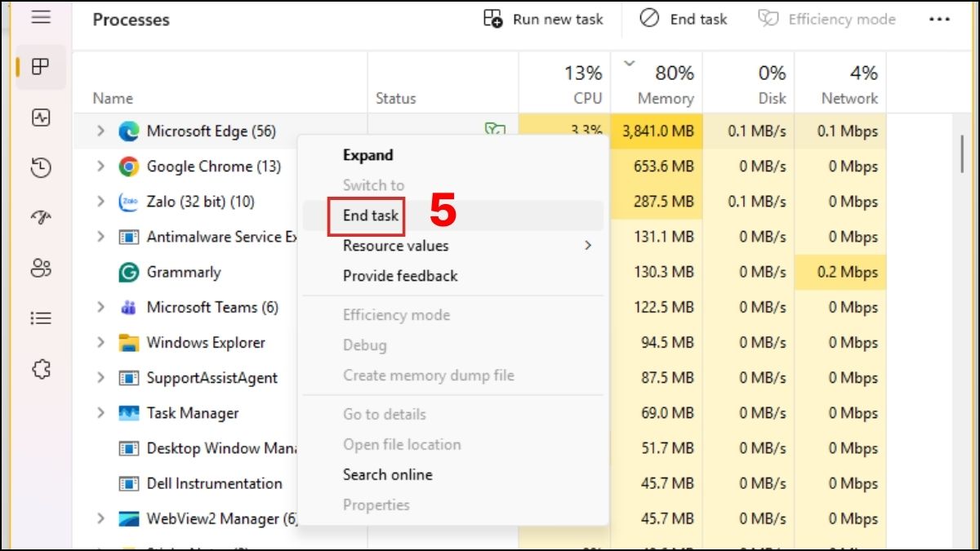The image size is (980, 551).
Task: Expand the Windows Explorer process group
Action: [x=101, y=343]
